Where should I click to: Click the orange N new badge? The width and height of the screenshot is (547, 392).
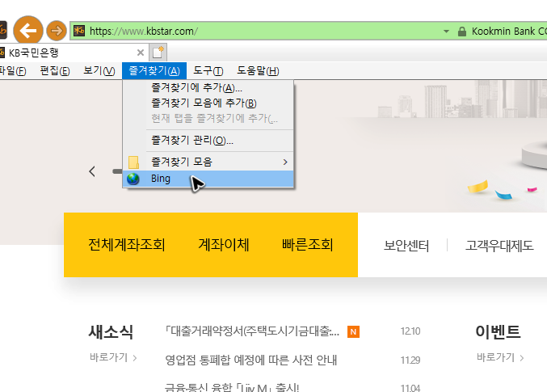pos(353,331)
